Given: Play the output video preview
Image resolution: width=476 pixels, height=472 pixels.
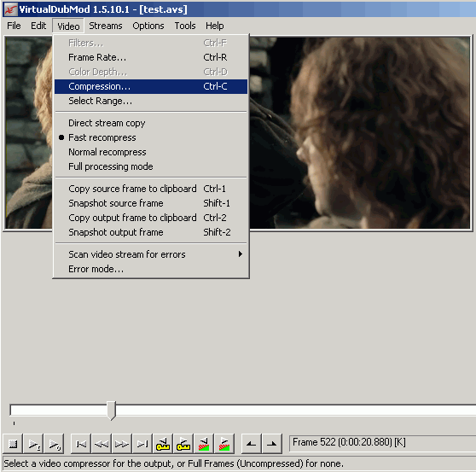Looking at the screenshot, I should [x=54, y=444].
